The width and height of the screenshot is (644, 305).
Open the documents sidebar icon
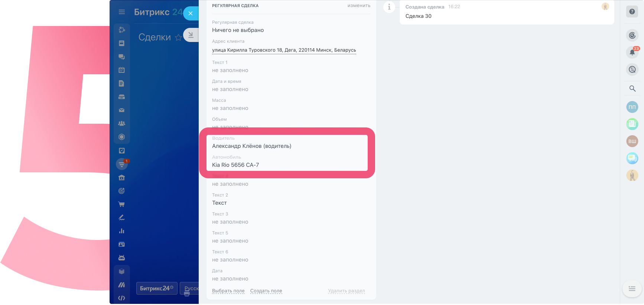click(121, 83)
